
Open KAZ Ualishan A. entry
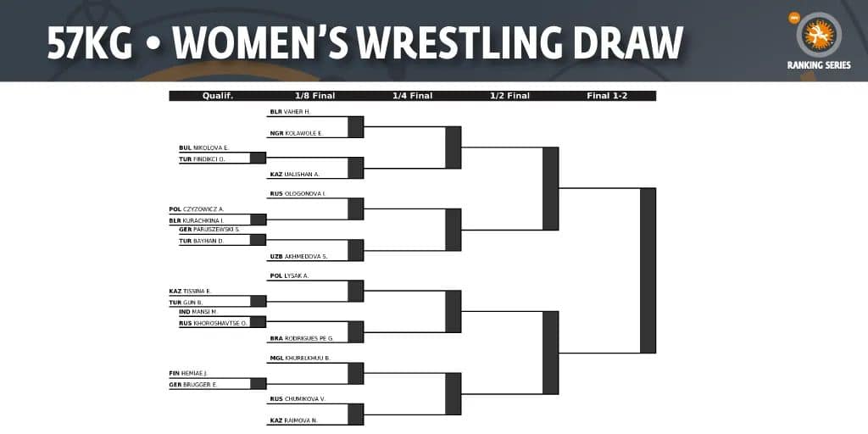pyautogui.click(x=295, y=174)
